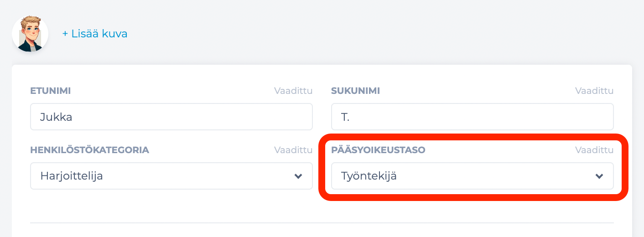Screen dimensions: 644x237
Task: Focus the Sukunimi field containing T.
Action: coord(473,117)
